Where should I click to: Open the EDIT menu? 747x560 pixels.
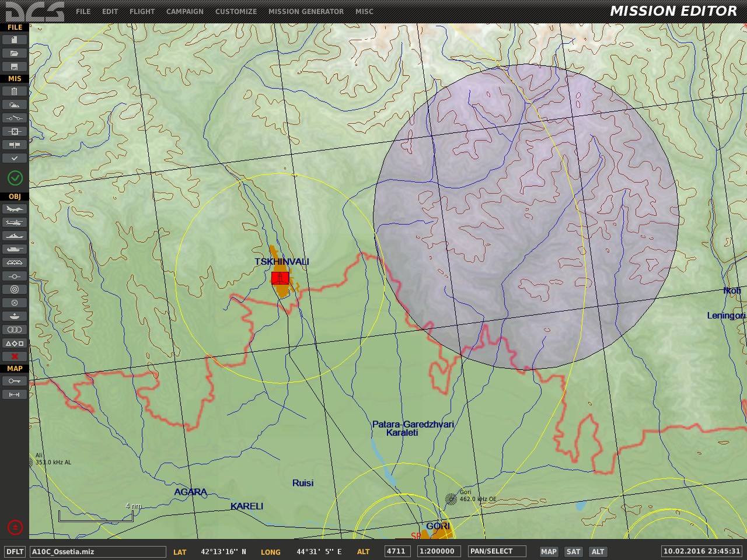point(110,12)
